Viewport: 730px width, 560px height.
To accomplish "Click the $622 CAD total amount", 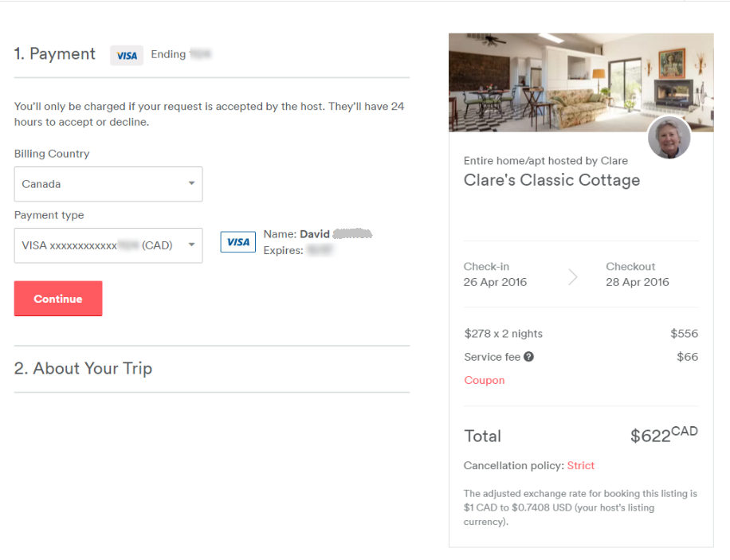I will tap(663, 435).
